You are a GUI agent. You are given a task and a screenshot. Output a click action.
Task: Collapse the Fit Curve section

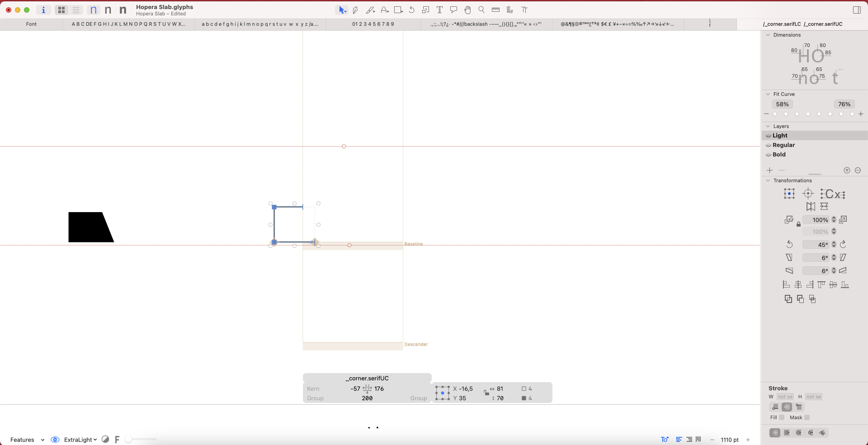[x=768, y=94]
